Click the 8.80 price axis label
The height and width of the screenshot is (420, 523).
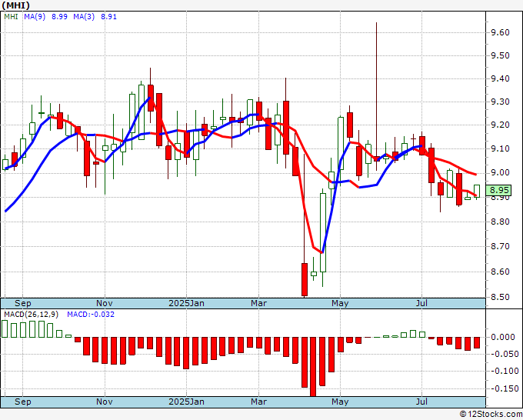(500, 222)
